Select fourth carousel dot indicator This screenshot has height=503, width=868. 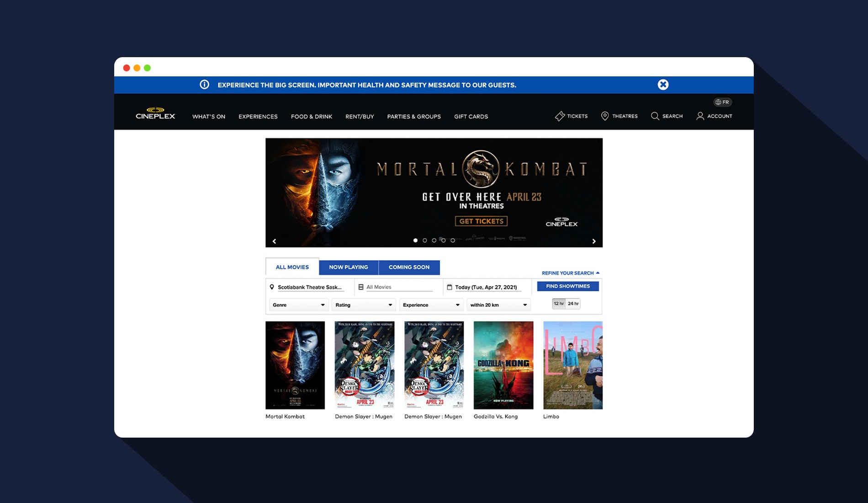coord(443,240)
